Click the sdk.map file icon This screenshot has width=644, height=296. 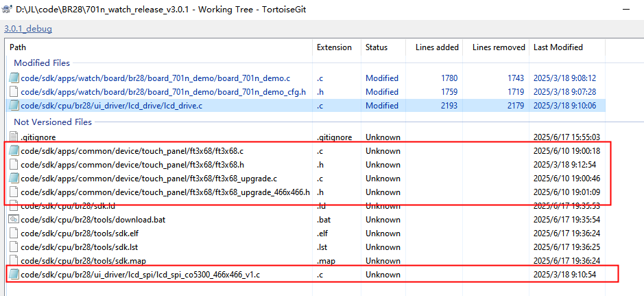point(14,261)
